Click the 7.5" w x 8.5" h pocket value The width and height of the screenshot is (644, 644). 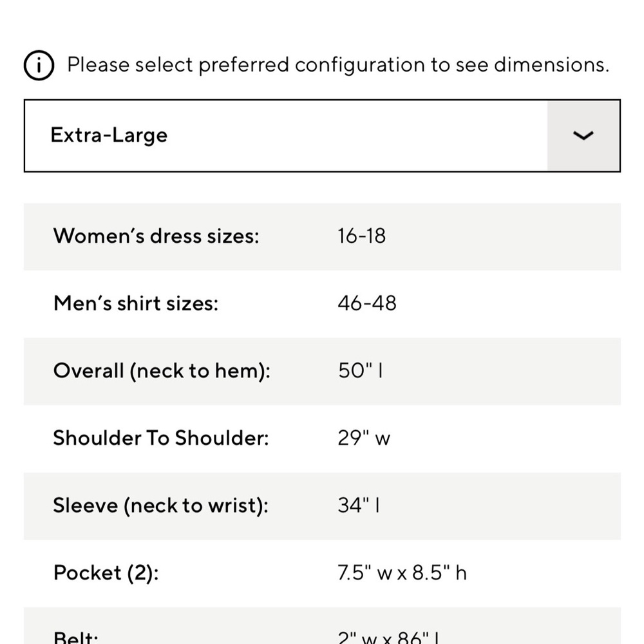(402, 573)
